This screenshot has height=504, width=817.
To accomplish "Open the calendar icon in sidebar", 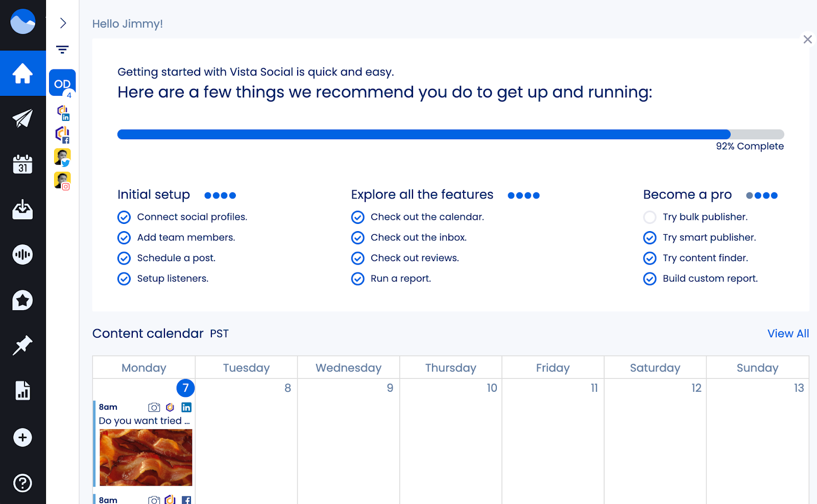I will [22, 164].
